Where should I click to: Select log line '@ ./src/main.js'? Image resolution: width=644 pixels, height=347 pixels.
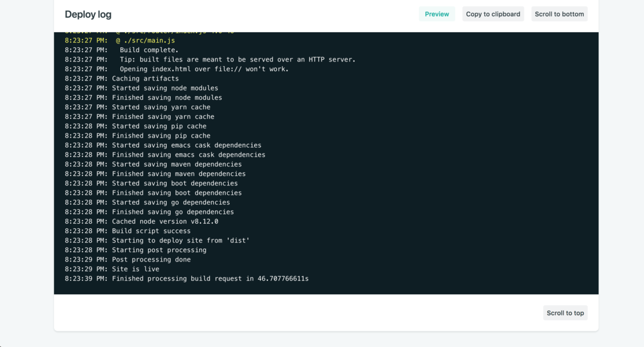[120, 41]
